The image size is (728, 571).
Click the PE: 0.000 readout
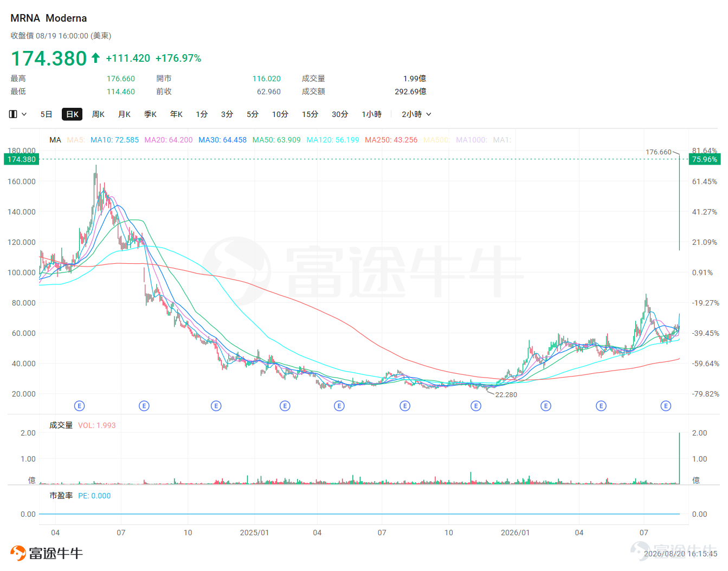[94, 496]
